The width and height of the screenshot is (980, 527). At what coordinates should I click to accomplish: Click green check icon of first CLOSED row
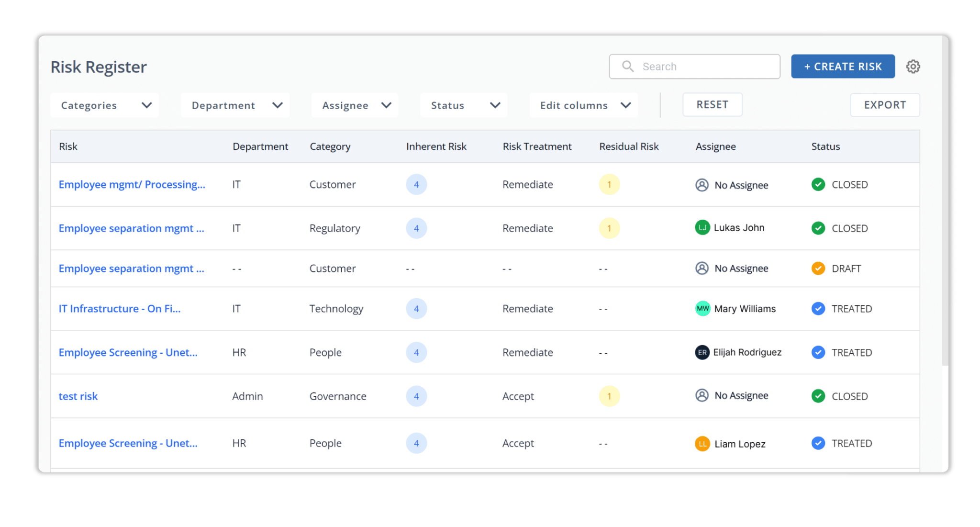click(x=818, y=184)
